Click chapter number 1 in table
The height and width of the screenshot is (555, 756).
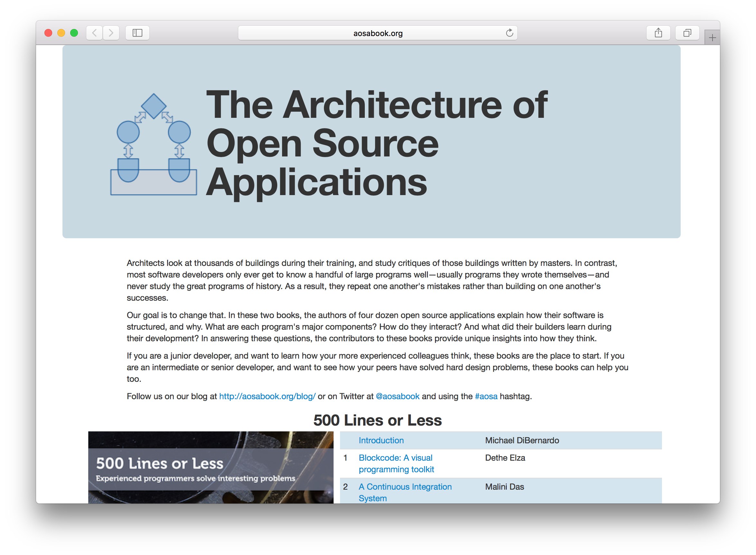[345, 458]
